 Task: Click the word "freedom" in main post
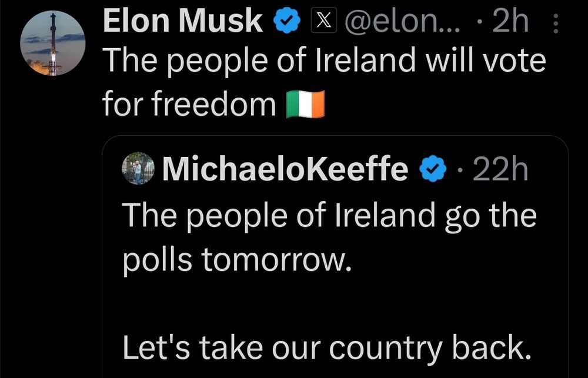point(214,103)
